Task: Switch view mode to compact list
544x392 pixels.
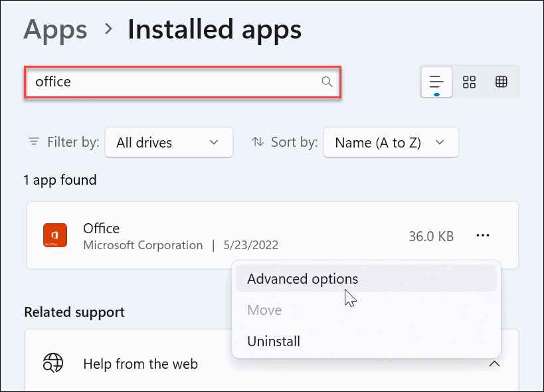Action: 436,82
